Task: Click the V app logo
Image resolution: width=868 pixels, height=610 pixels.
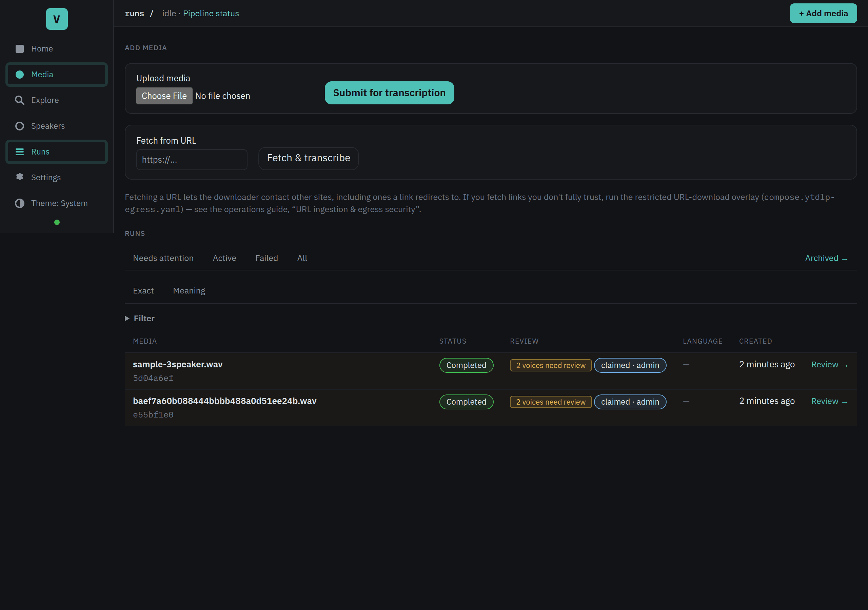Action: 57,19
